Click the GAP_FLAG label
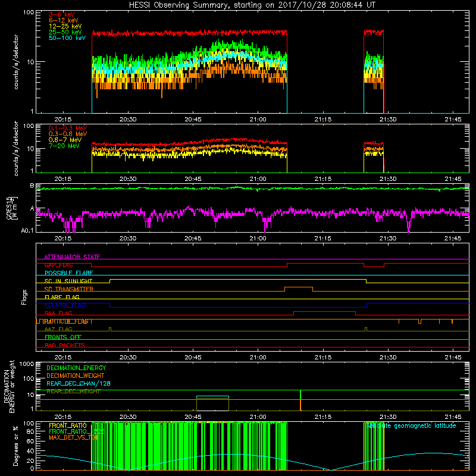The height and width of the screenshot is (476, 476). pos(58,265)
